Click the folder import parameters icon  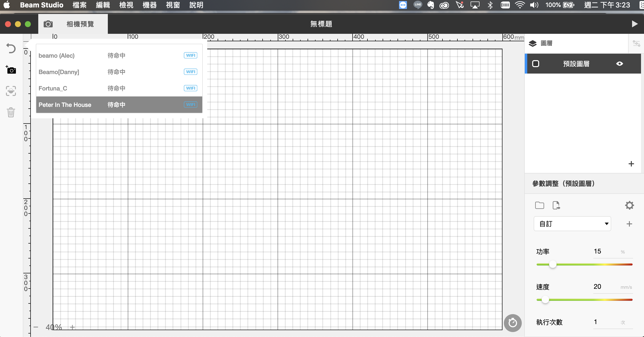pos(539,205)
